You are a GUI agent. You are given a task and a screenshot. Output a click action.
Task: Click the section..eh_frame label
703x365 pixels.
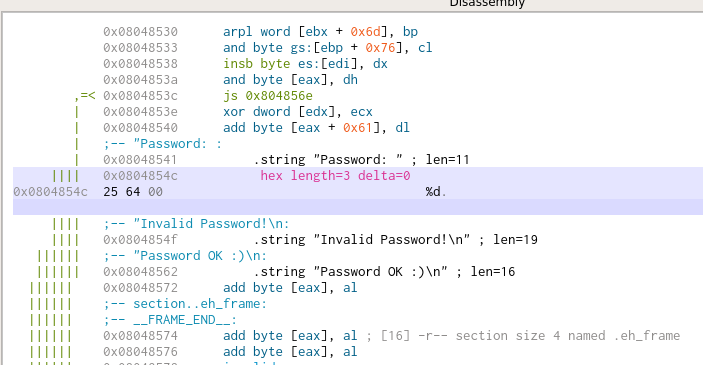[x=185, y=304]
